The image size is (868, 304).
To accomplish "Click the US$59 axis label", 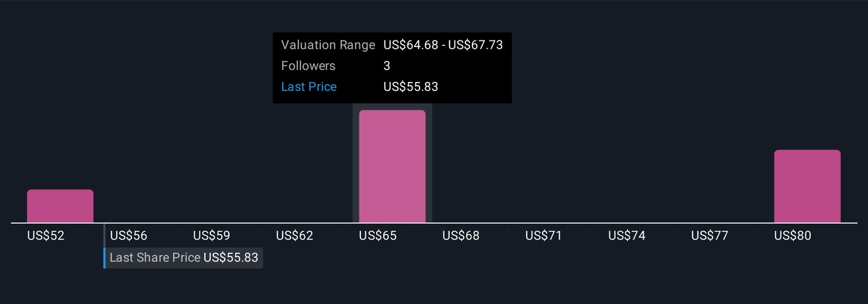I will pyautogui.click(x=212, y=236).
